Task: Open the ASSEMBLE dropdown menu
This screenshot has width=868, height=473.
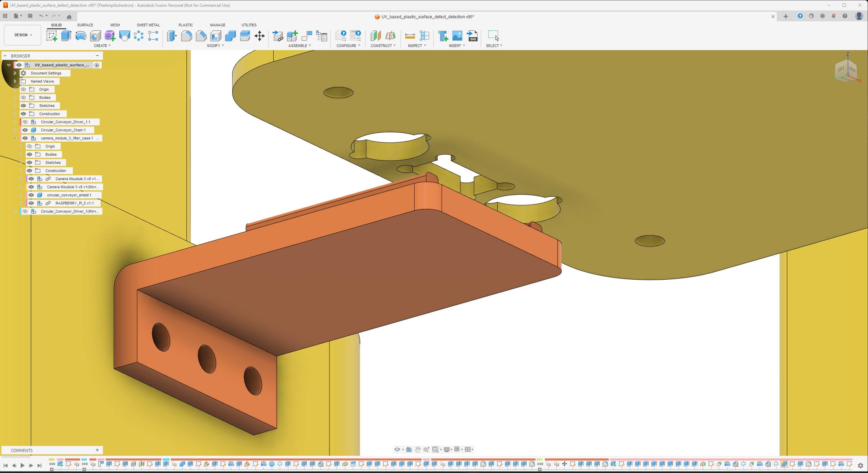Action: click(x=299, y=46)
